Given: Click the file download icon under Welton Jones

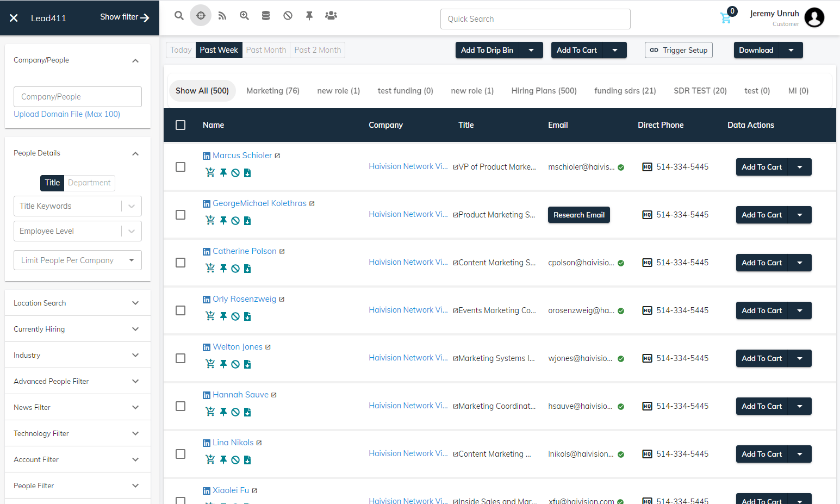Looking at the screenshot, I should point(247,364).
